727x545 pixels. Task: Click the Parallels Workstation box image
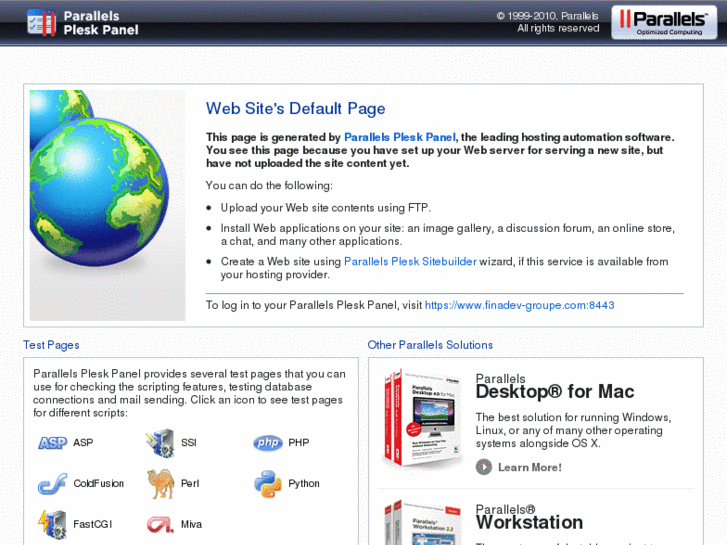coord(422,522)
